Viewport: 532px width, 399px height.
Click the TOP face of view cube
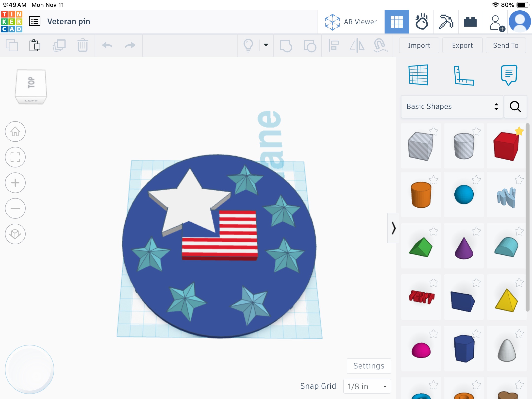[31, 83]
